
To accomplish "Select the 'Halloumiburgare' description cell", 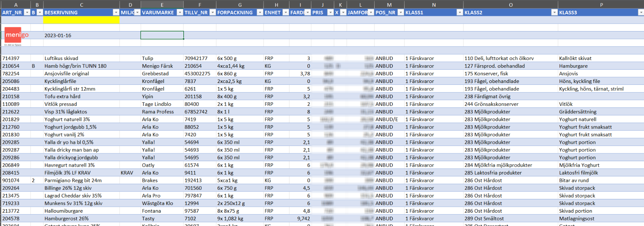I will point(81,211).
